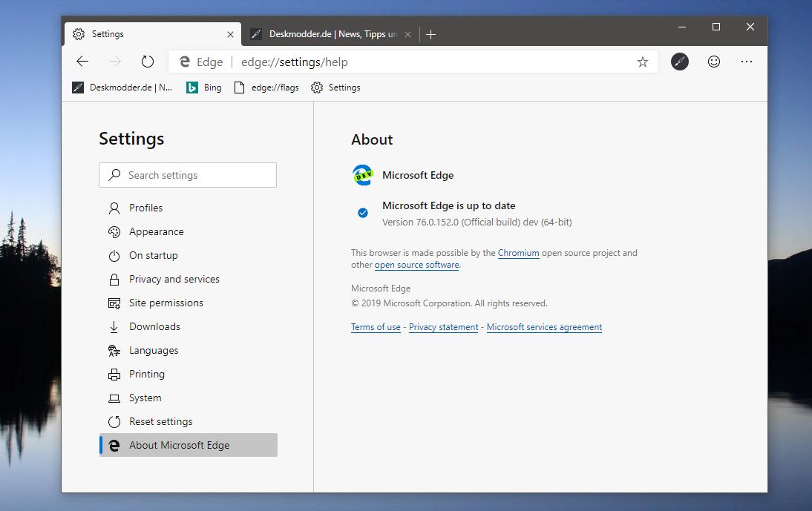This screenshot has width=812, height=511.
Task: Open a new tab with the plus icon
Action: pos(430,34)
